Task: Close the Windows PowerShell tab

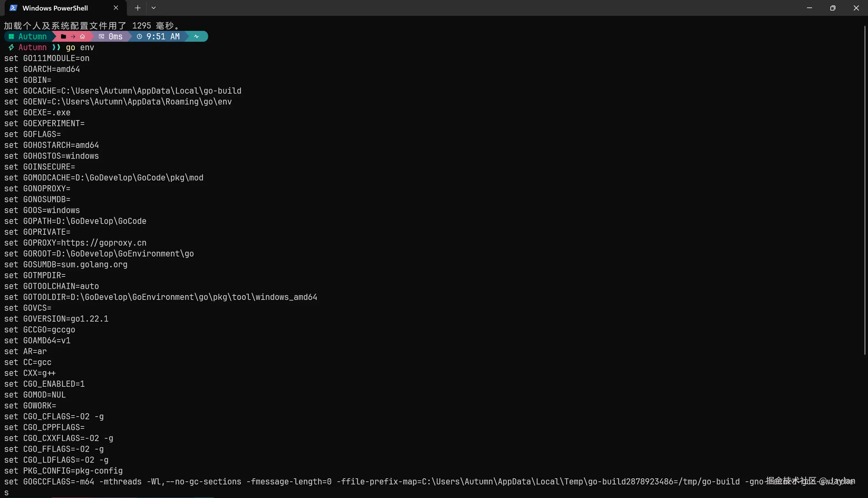Action: [116, 8]
